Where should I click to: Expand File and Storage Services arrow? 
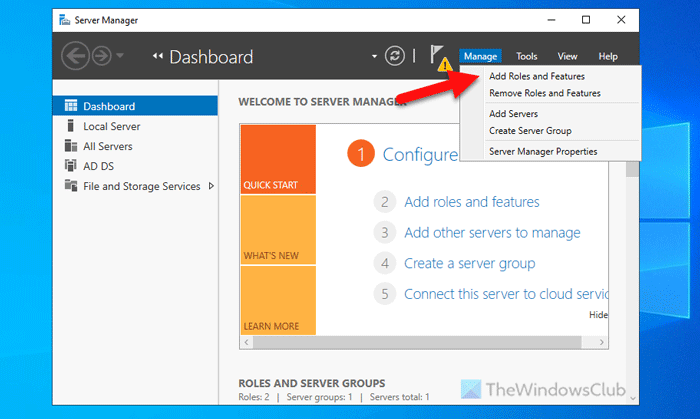(x=210, y=186)
